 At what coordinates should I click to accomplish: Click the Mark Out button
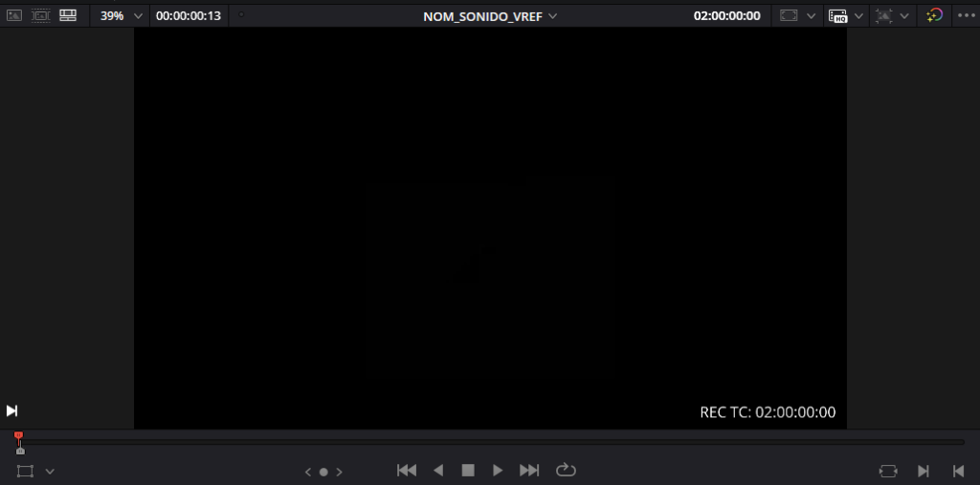pos(958,471)
